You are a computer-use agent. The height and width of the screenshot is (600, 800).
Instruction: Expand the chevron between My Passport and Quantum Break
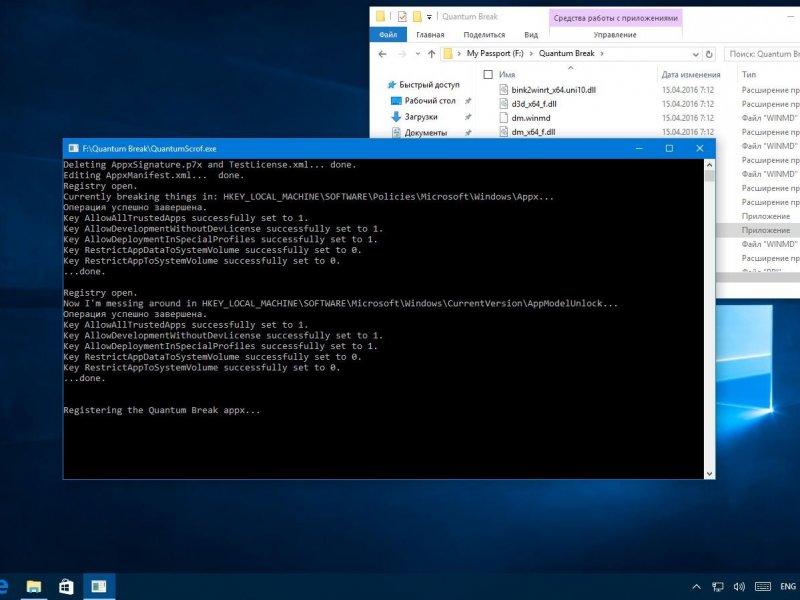531,54
